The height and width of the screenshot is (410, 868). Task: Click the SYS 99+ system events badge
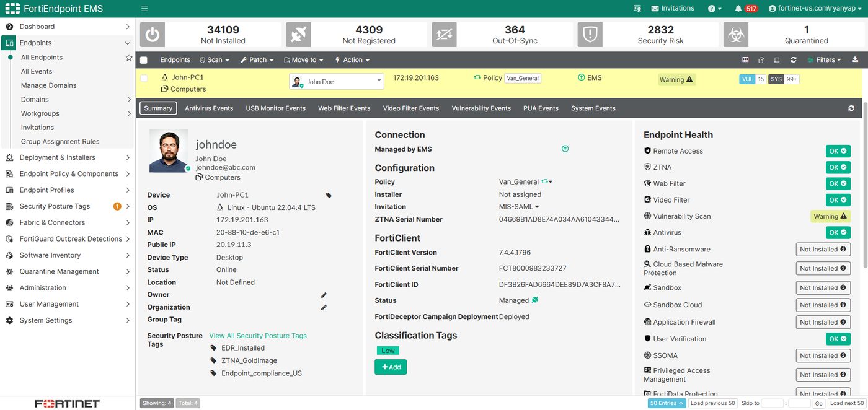[784, 79]
